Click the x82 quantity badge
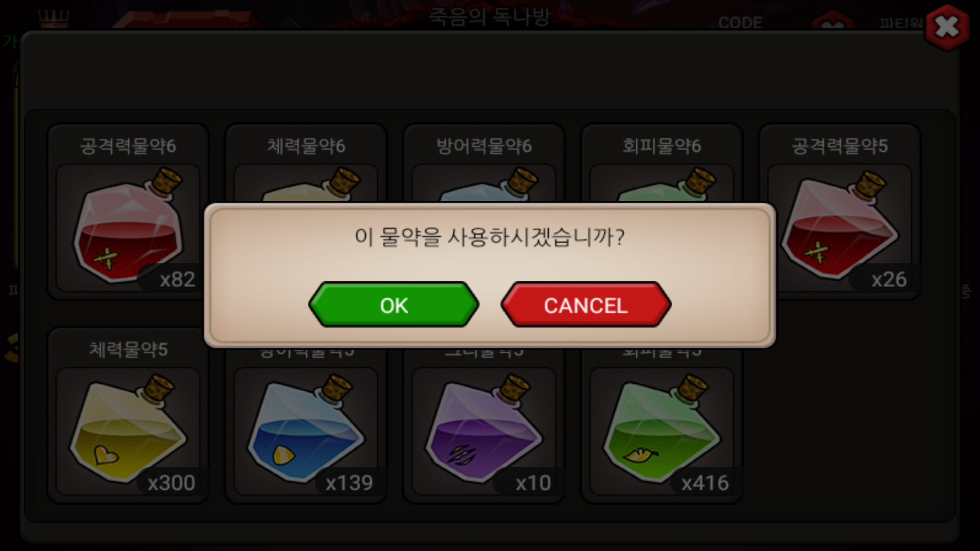 tap(177, 279)
